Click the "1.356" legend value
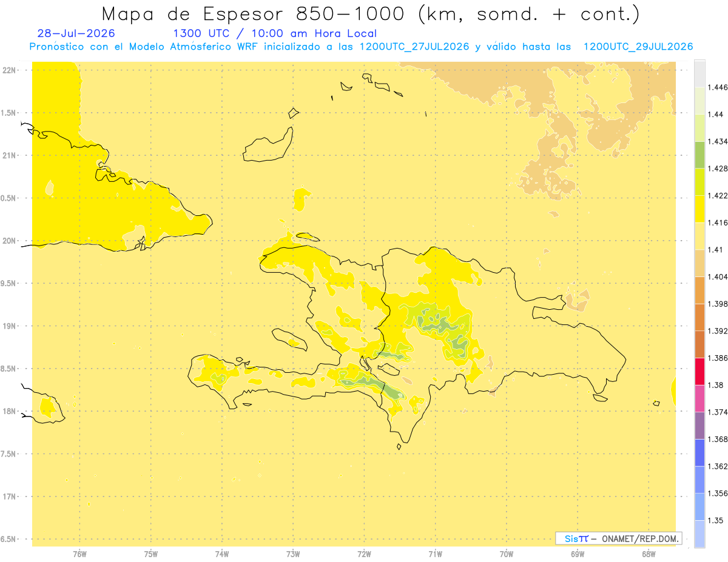This screenshot has height=562, width=728. click(x=717, y=493)
